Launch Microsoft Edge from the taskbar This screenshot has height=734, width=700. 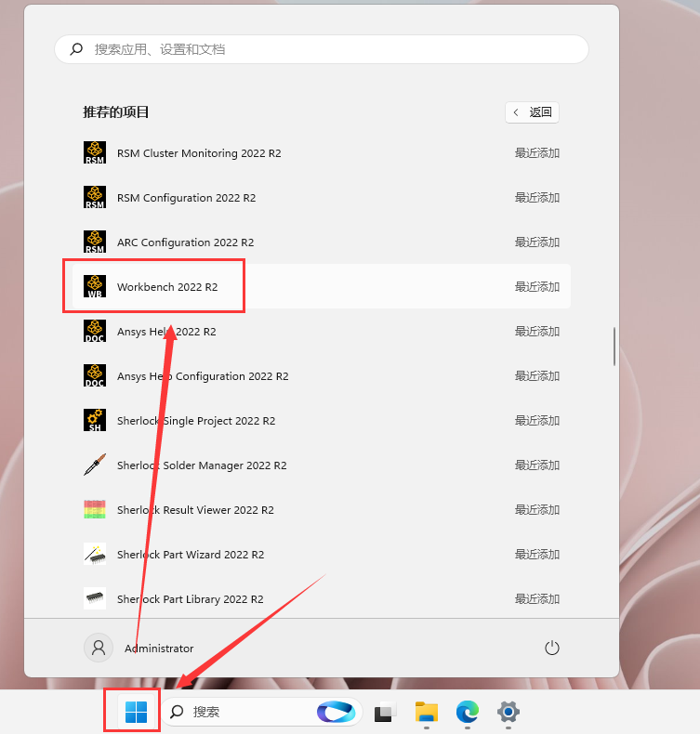[468, 712]
